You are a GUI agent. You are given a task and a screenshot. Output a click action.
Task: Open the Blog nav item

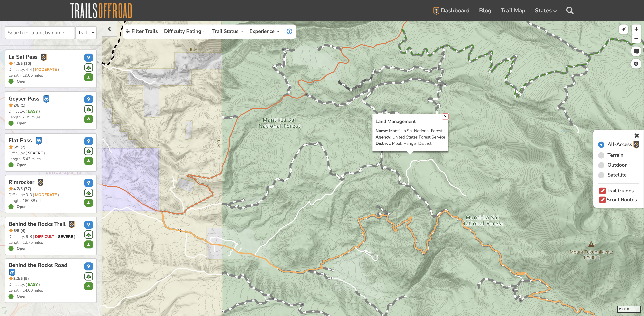coord(485,11)
